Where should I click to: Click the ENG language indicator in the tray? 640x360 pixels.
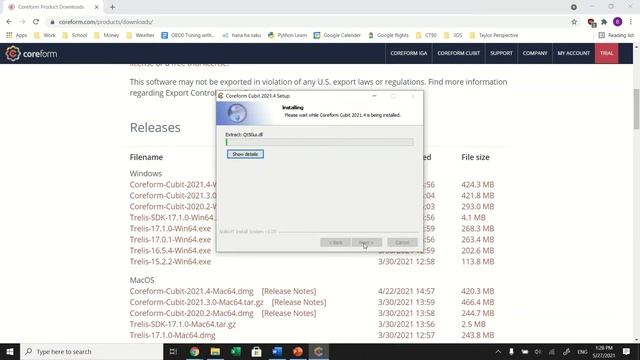coord(582,351)
